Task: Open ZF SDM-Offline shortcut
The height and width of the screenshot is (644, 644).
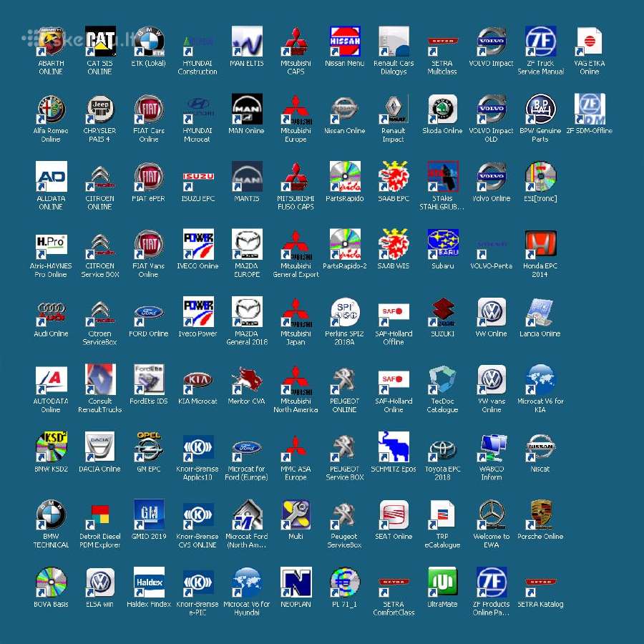Action: tap(590, 109)
